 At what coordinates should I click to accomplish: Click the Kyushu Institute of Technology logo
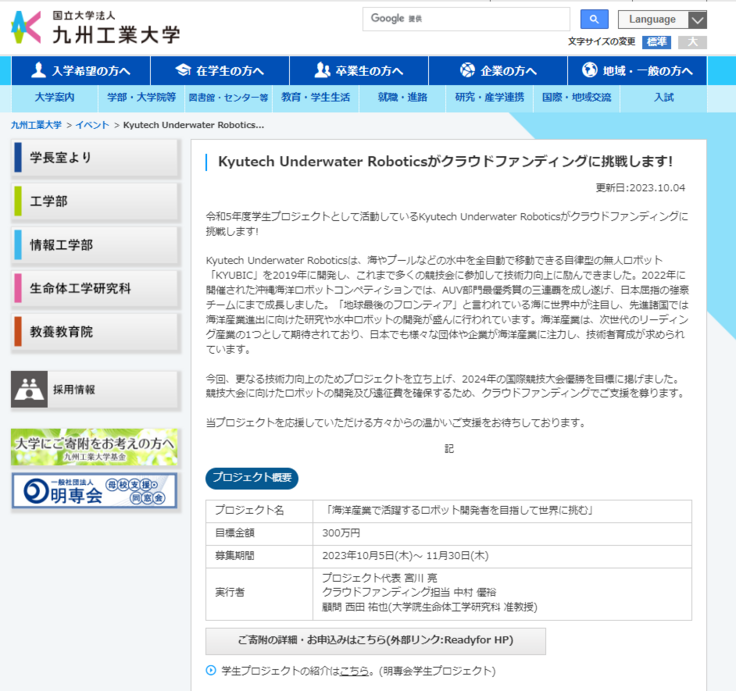(96, 27)
